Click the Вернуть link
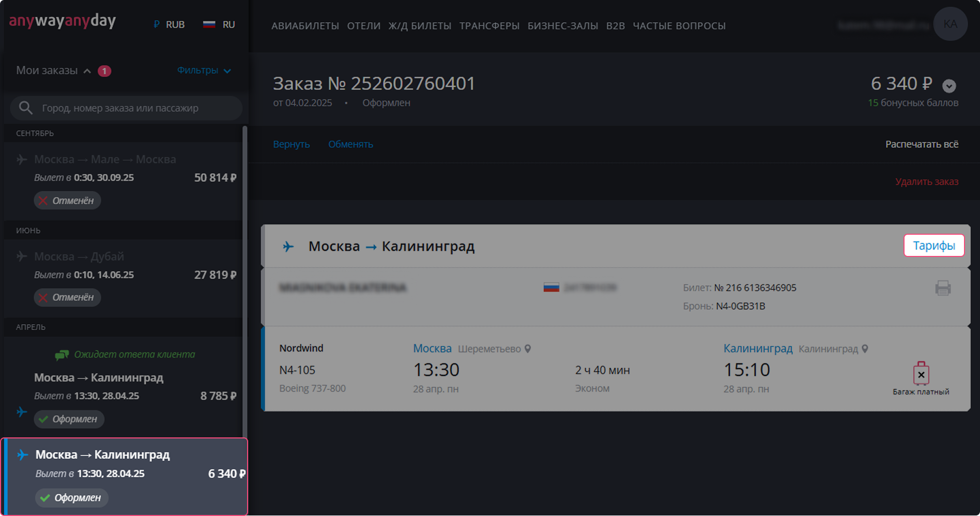Viewport: 980px width, 516px height. coord(292,144)
